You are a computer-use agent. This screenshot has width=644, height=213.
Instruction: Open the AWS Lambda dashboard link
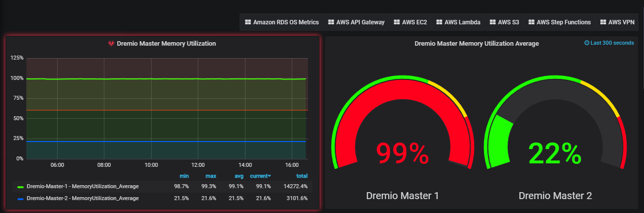tap(458, 22)
